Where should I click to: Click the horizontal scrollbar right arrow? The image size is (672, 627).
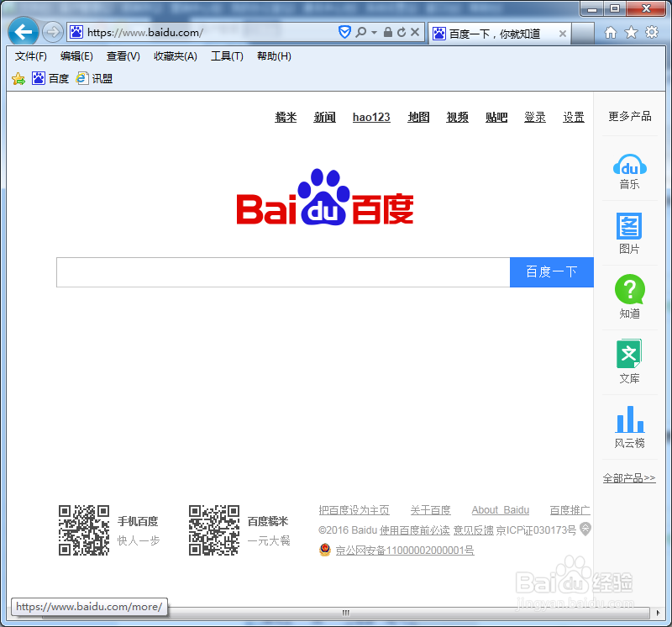659,614
